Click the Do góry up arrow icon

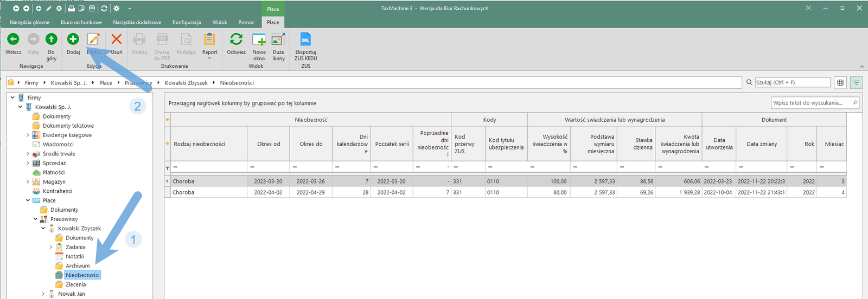[x=51, y=40]
